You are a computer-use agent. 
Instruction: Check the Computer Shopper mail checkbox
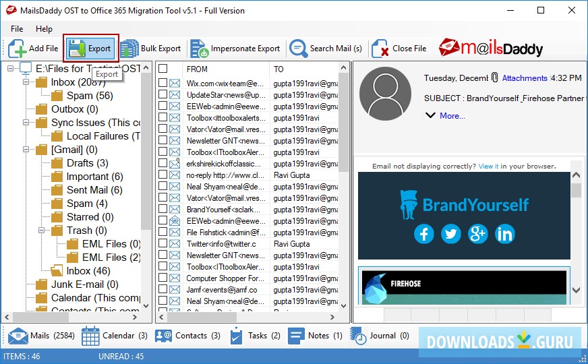[163, 278]
